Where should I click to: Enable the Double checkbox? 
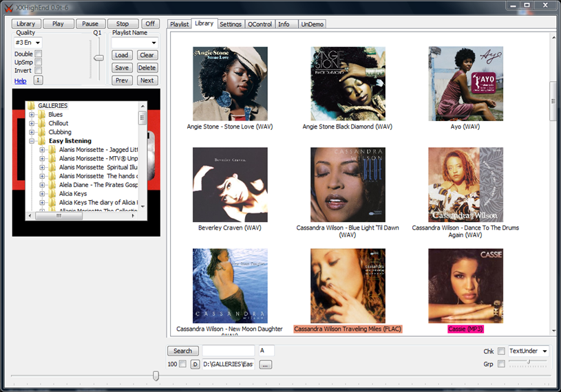[x=39, y=54]
